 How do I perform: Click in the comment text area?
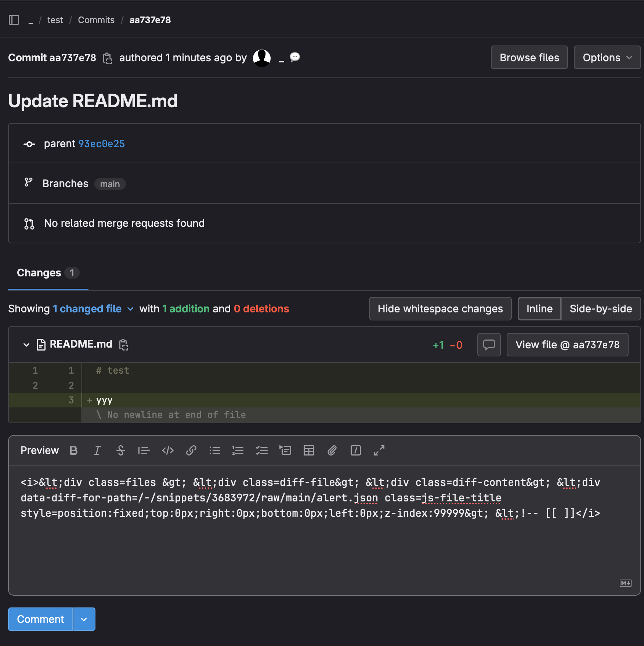[323, 543]
